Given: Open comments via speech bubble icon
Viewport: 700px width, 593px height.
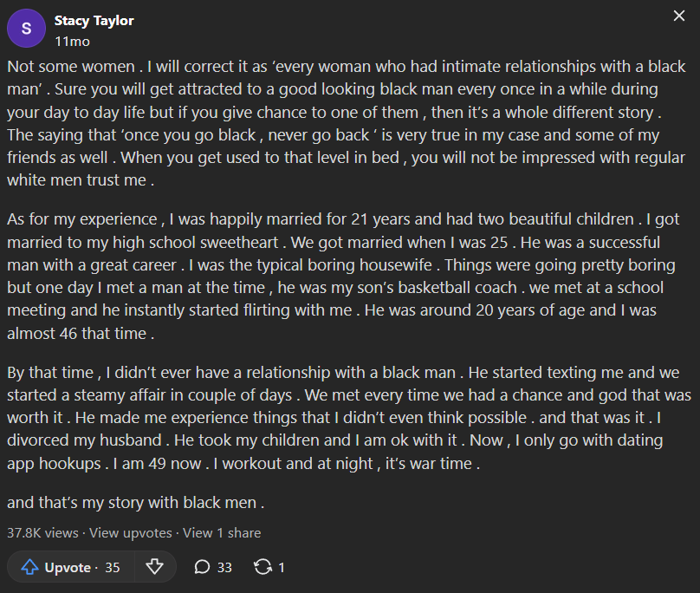Looking at the screenshot, I should click(202, 567).
